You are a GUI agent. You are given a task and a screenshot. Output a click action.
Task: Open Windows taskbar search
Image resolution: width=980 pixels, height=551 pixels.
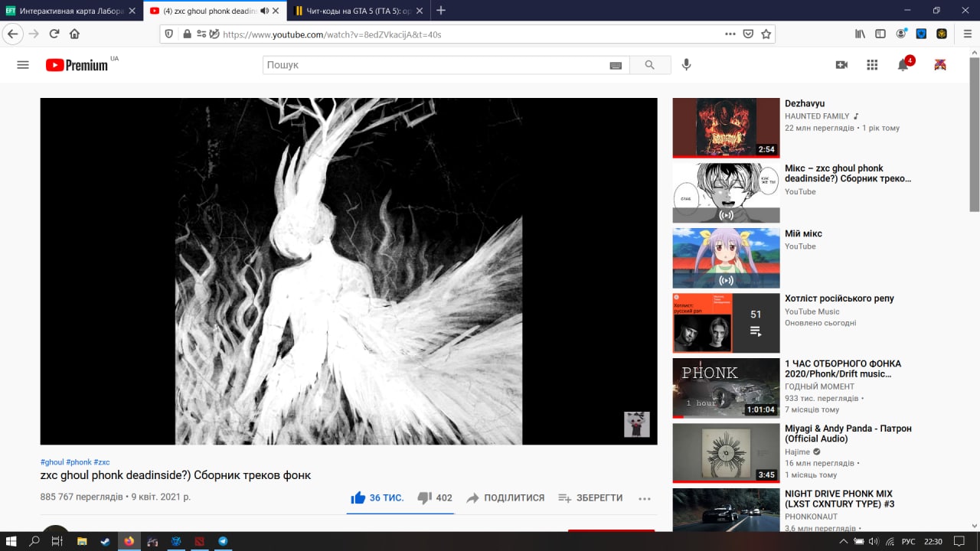point(34,541)
